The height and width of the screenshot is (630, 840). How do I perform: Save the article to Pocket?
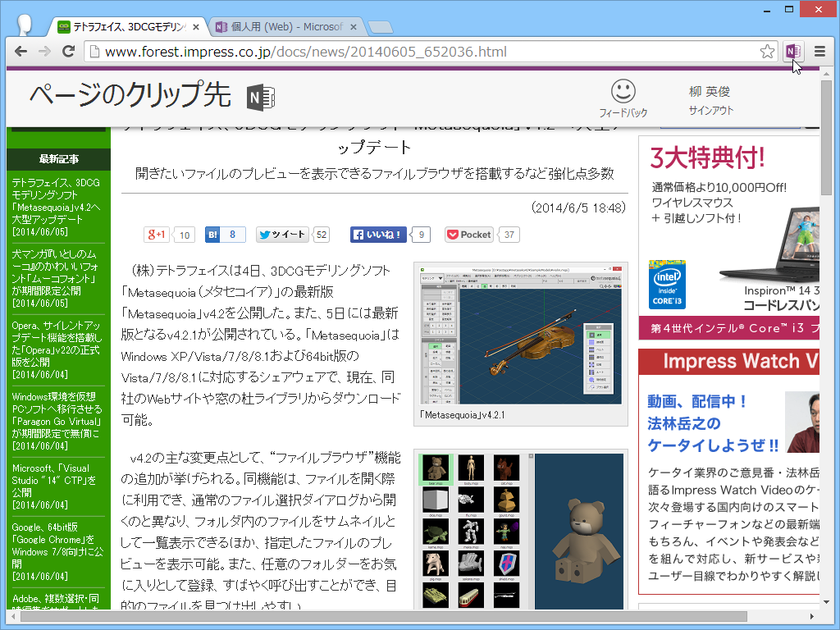click(x=468, y=235)
